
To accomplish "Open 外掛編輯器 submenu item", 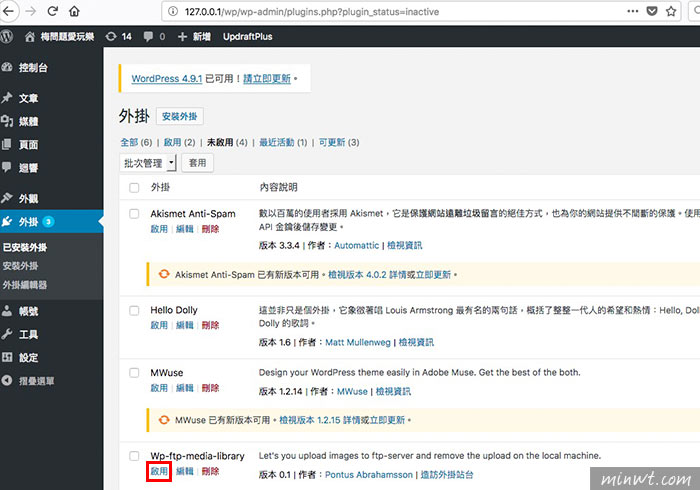I will [25, 285].
